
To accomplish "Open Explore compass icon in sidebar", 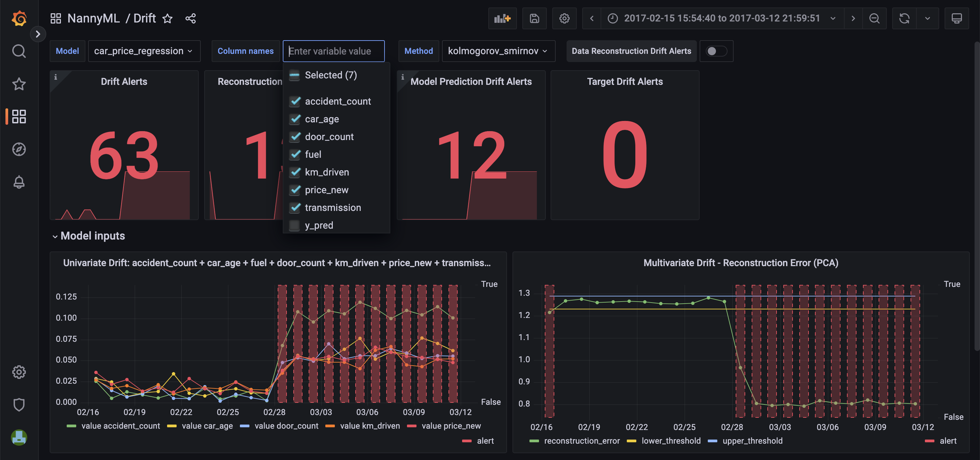I will point(19,149).
